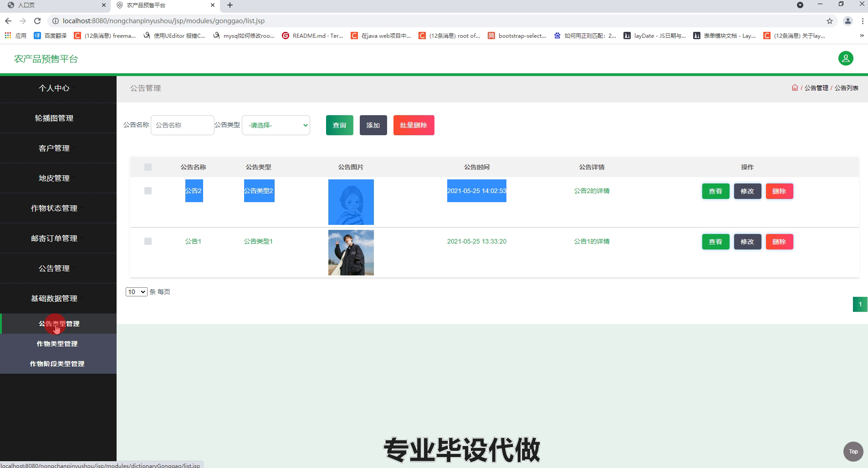This screenshot has width=868, height=468.
Task: Switch to the 入口页 browser tab
Action: tap(55, 5)
